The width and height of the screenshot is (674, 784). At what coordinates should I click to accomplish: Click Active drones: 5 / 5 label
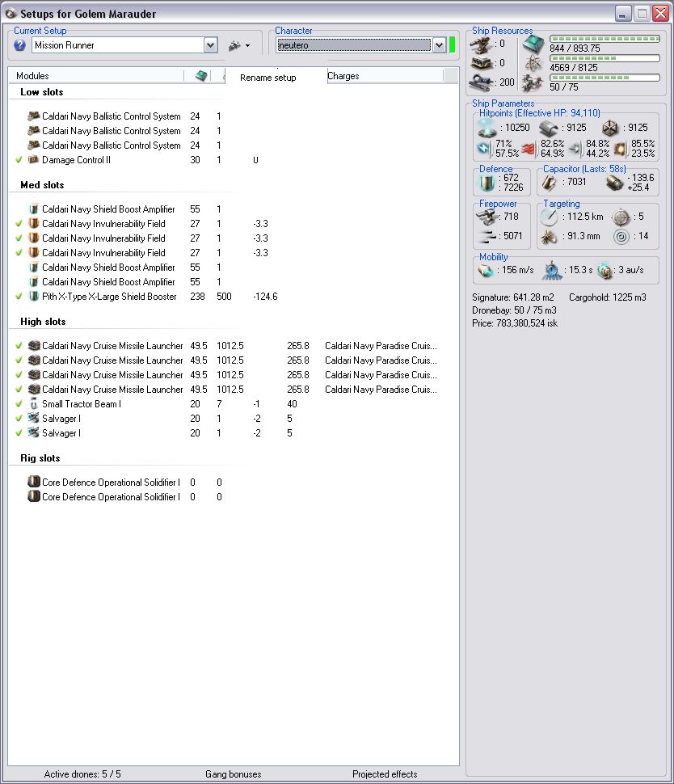click(x=82, y=774)
